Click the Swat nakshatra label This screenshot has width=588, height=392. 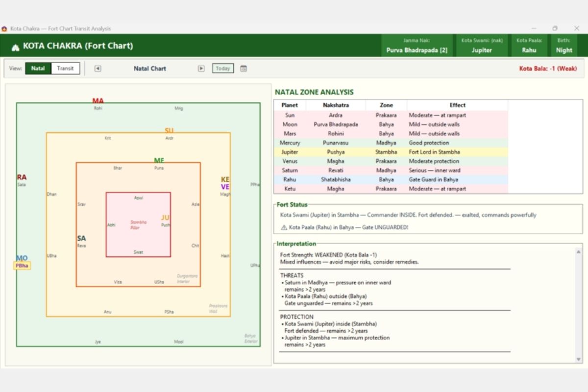139,252
